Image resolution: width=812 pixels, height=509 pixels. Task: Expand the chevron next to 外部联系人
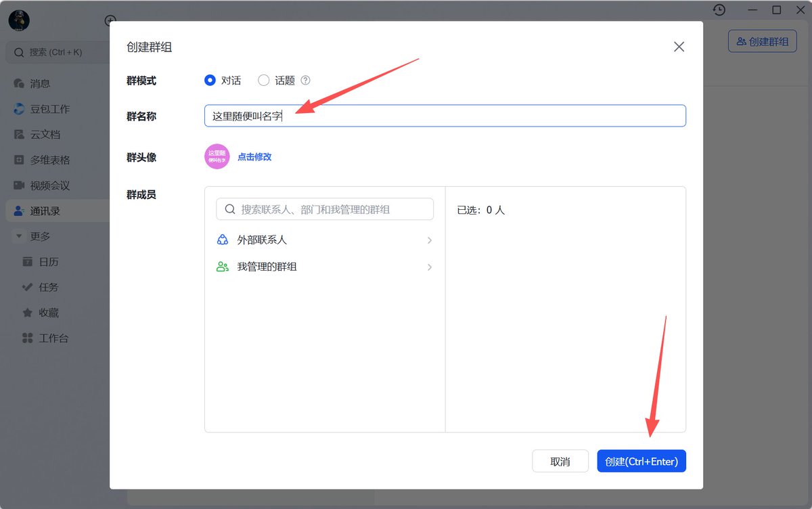coord(430,240)
